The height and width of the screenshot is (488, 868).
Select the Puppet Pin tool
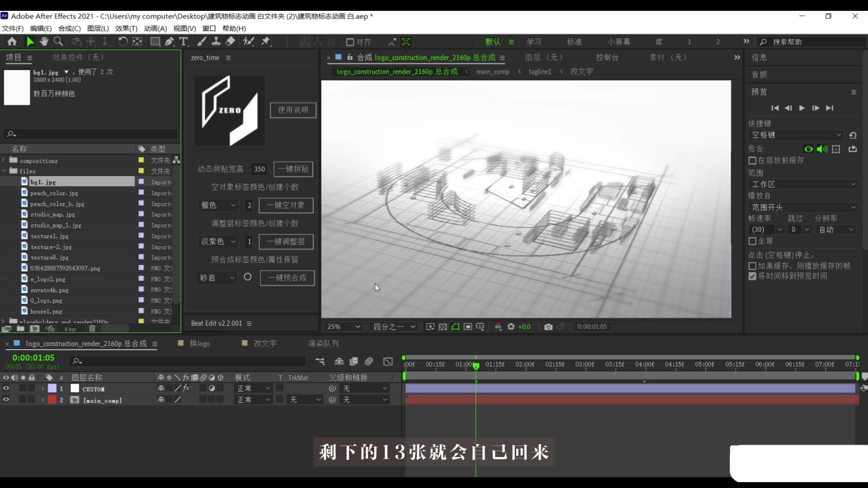click(x=266, y=42)
